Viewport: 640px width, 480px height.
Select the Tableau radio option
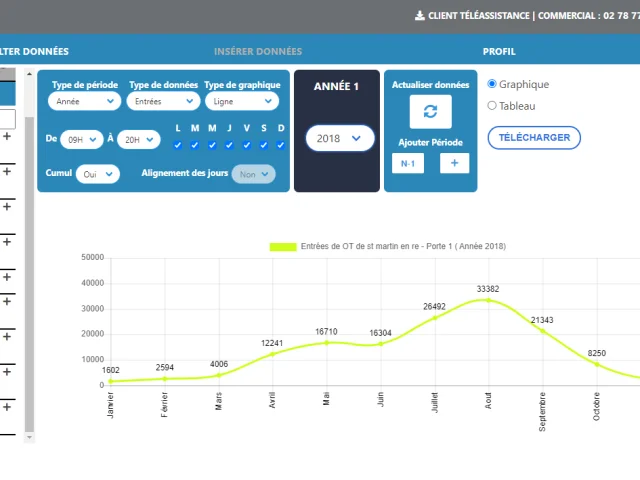point(492,105)
